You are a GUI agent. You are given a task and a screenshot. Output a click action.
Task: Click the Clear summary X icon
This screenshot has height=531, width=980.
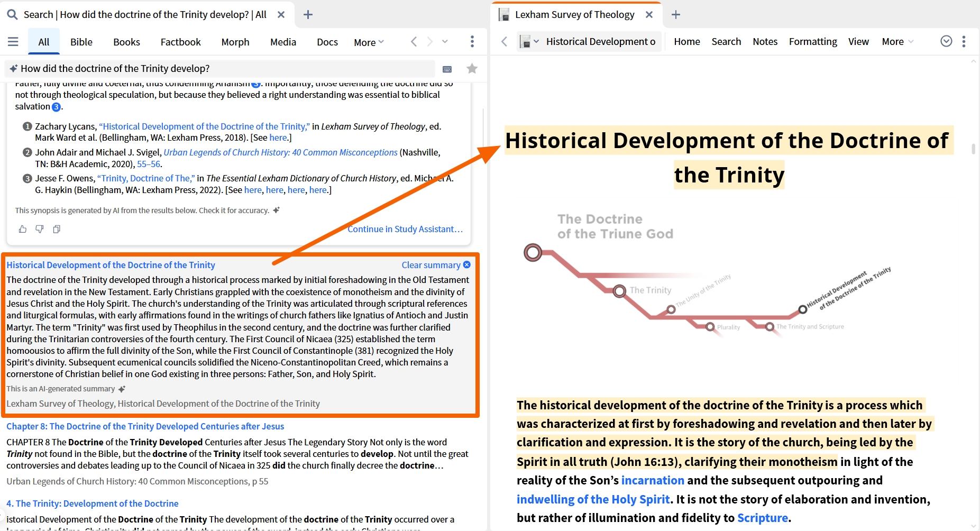466,264
